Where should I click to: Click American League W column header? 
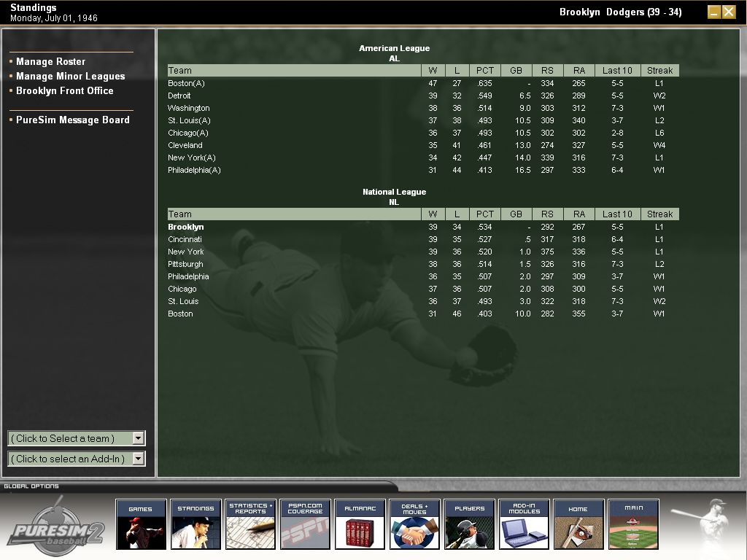(x=433, y=71)
